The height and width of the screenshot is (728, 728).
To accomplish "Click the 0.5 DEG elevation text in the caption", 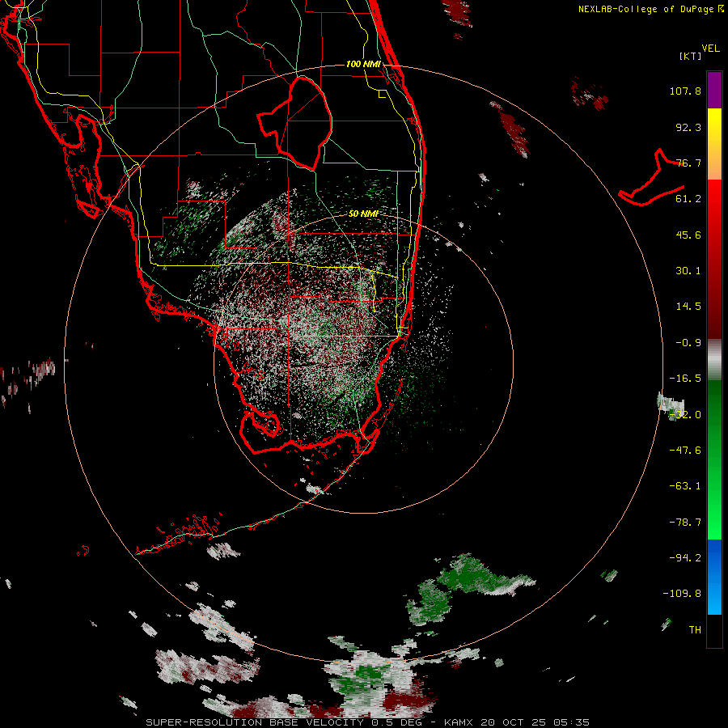I will (400, 722).
